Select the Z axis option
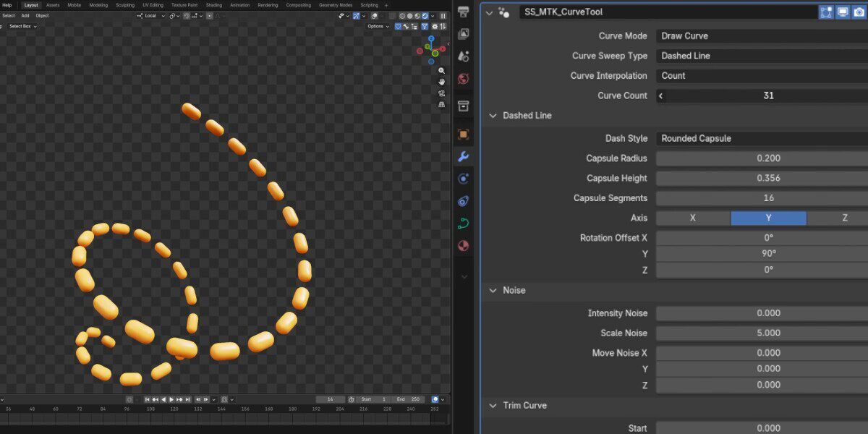Image resolution: width=868 pixels, height=434 pixels. tap(838, 218)
